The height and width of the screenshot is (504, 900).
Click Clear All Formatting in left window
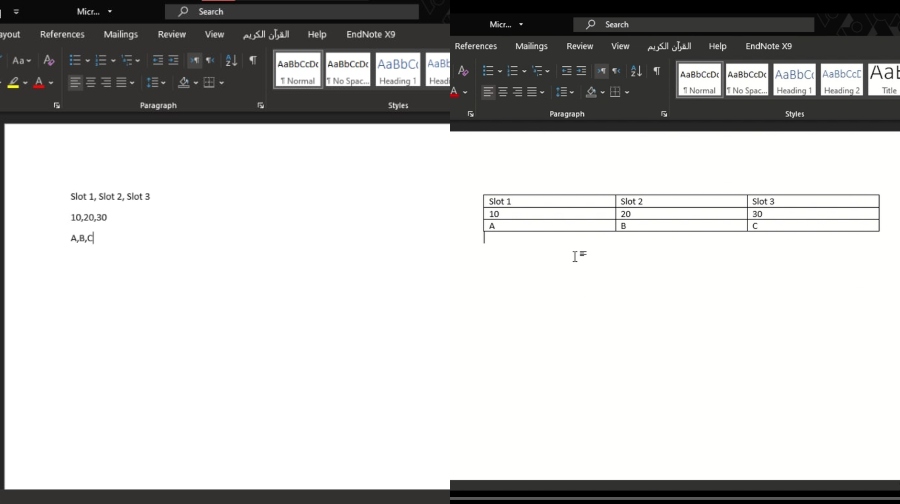[48, 61]
